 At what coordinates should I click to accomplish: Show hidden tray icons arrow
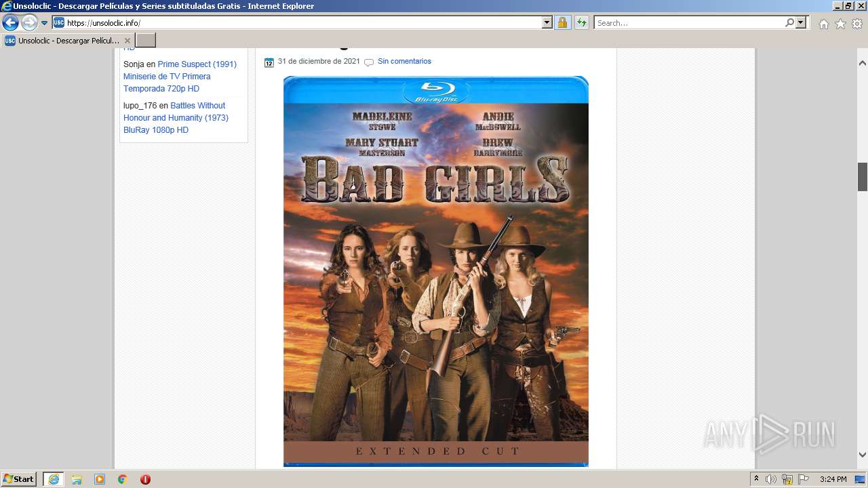pyautogui.click(x=756, y=479)
